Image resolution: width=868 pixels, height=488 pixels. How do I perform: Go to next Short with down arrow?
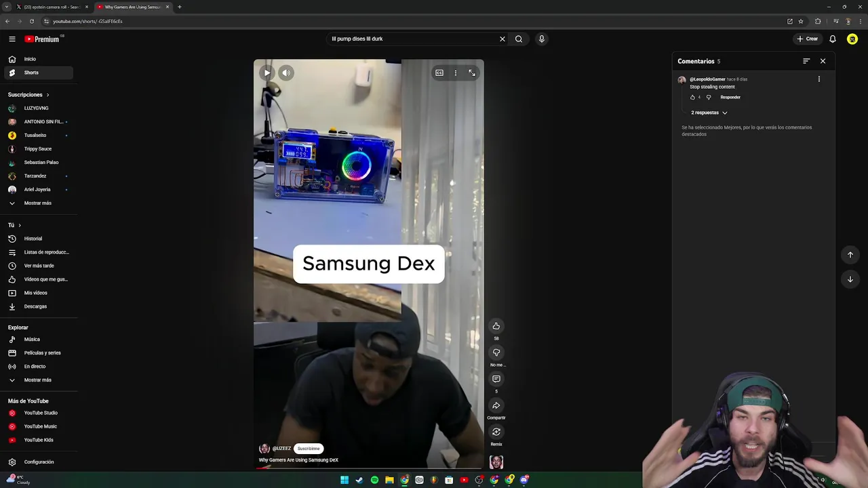tap(850, 279)
